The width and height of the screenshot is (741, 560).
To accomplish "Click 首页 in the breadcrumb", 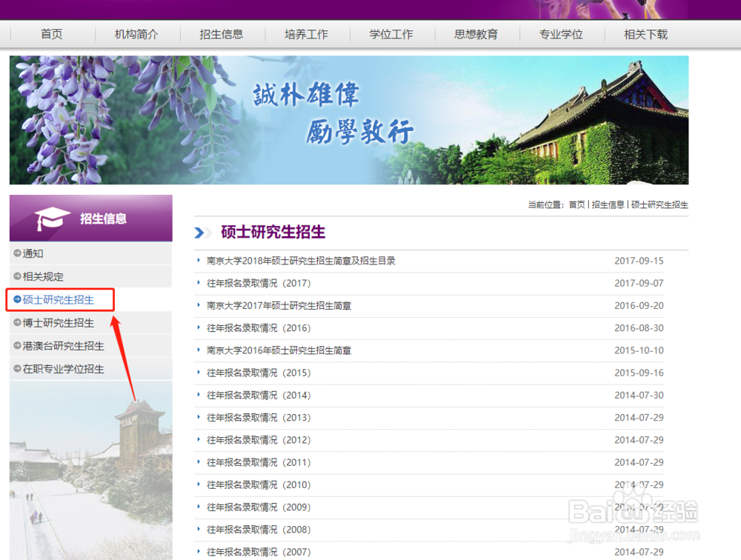I will [576, 204].
